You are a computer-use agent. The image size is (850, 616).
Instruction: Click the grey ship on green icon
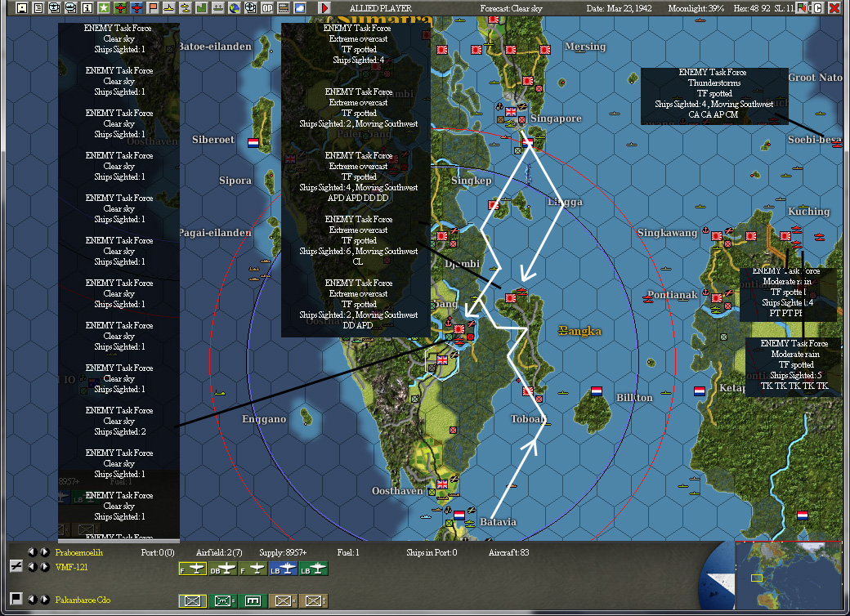point(217,7)
